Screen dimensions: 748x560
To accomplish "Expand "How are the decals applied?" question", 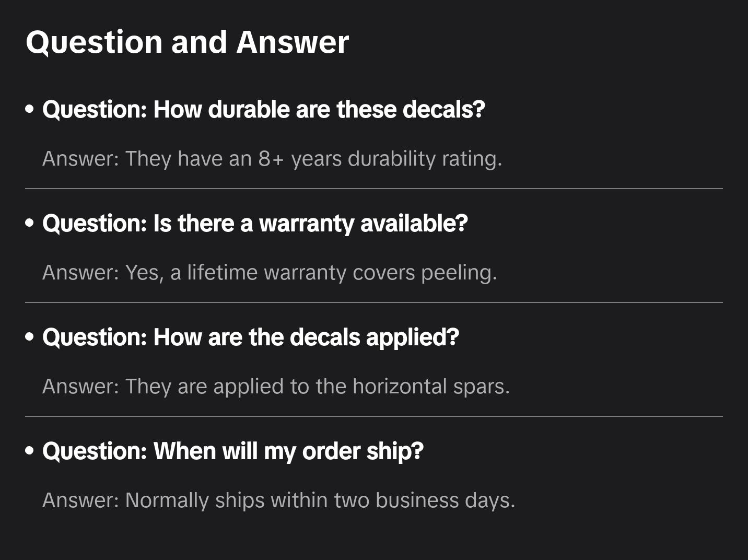I will [x=251, y=337].
